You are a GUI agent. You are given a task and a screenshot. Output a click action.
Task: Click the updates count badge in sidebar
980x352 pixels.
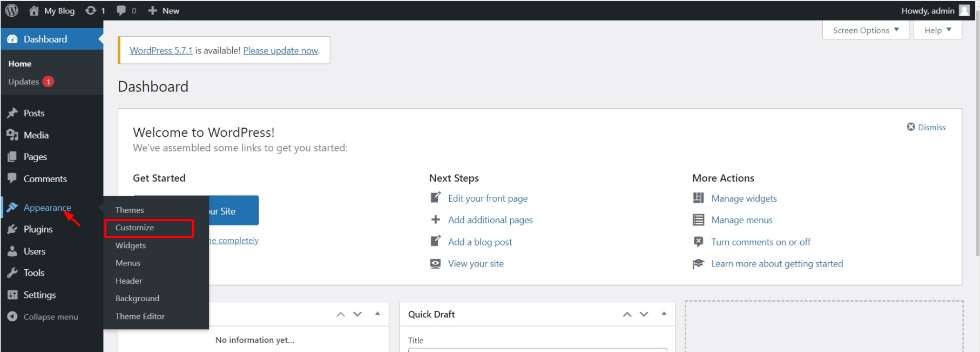point(48,82)
